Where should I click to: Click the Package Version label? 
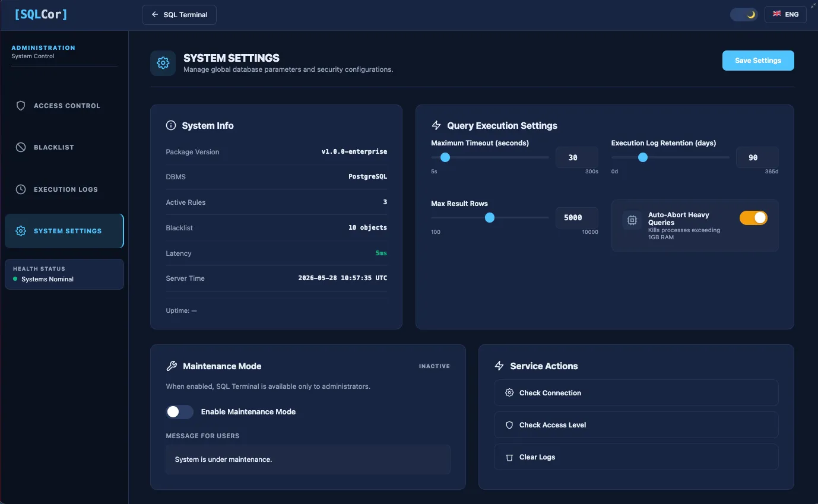click(x=192, y=152)
